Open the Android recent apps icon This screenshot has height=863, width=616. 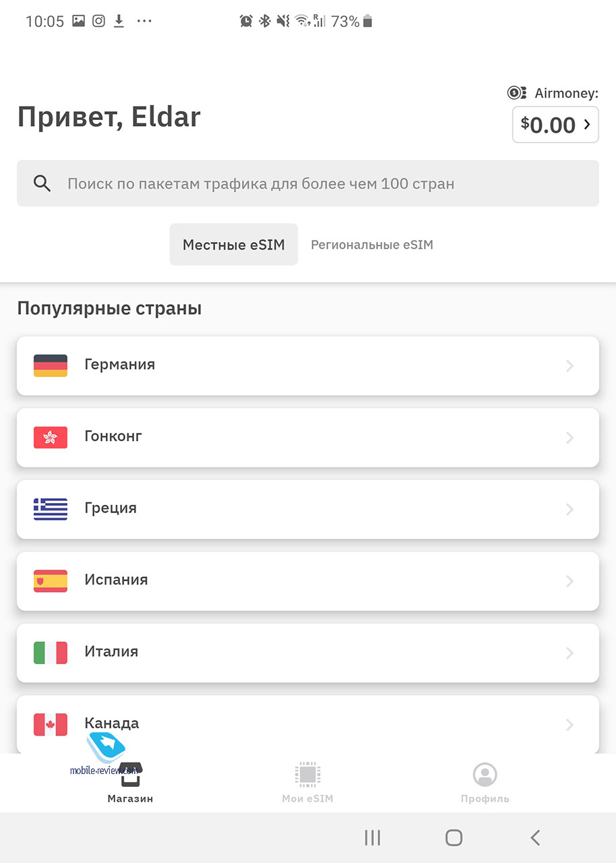(x=372, y=837)
